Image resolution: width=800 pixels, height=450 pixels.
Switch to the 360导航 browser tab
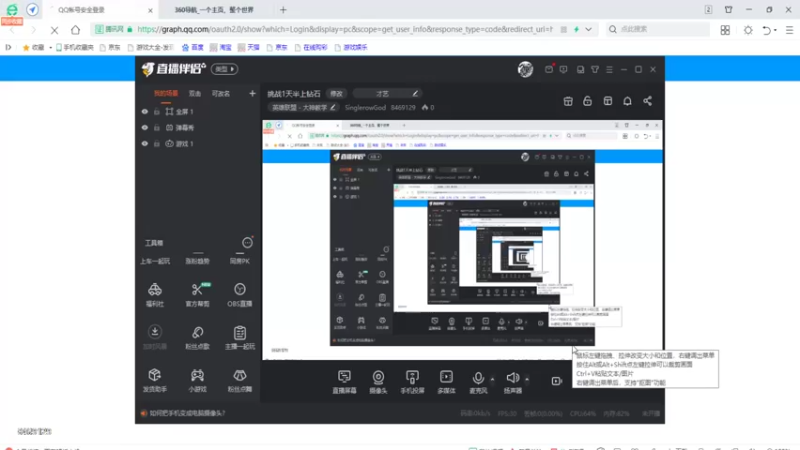click(214, 10)
